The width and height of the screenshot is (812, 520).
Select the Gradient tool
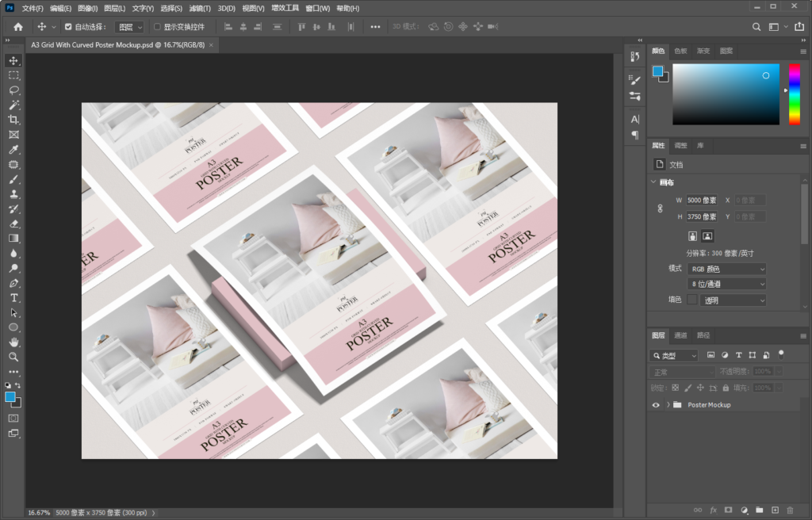point(13,239)
